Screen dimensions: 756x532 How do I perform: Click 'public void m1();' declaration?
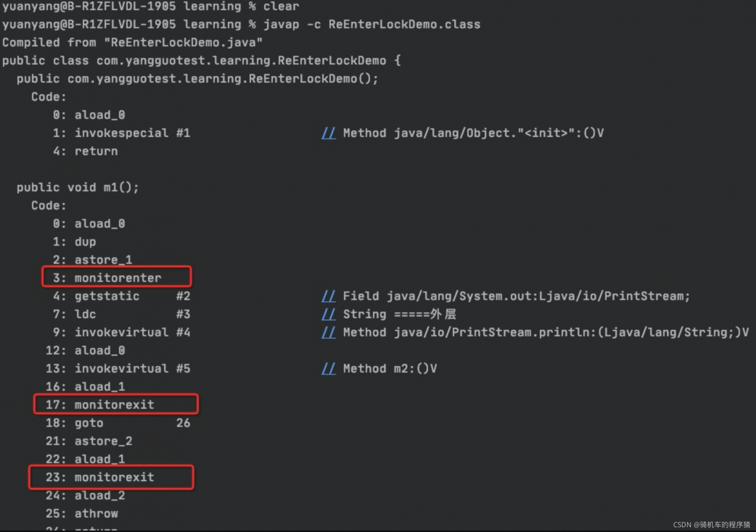pyautogui.click(x=77, y=187)
